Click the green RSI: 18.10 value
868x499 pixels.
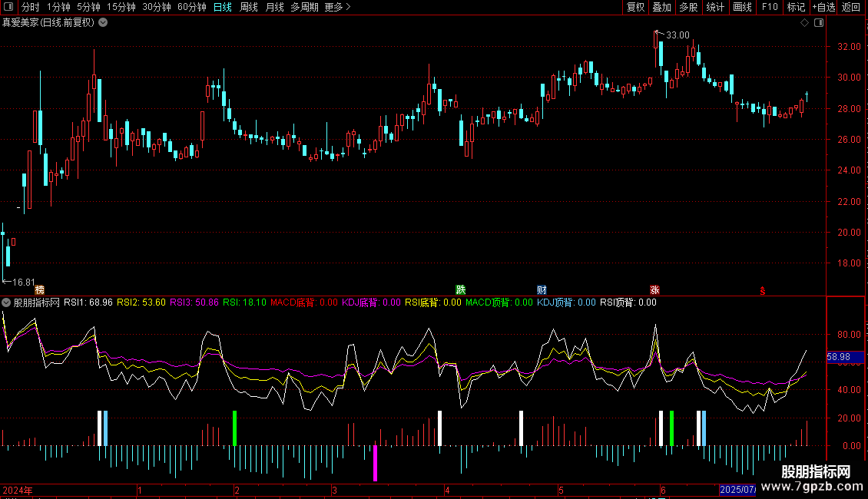tap(244, 302)
